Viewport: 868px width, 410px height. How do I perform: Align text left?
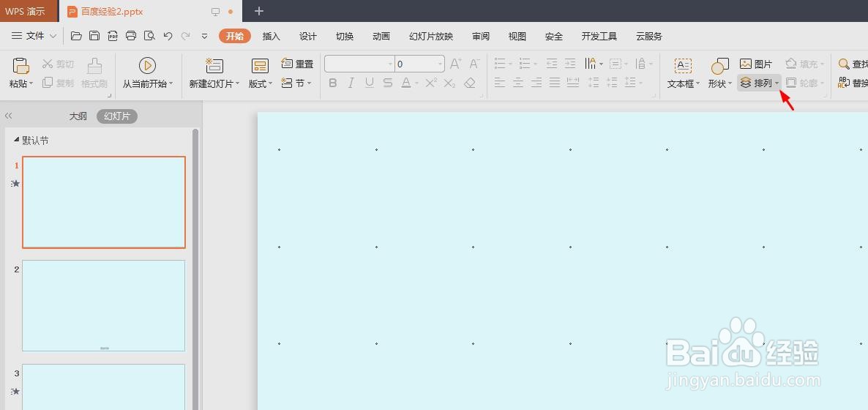coord(500,83)
